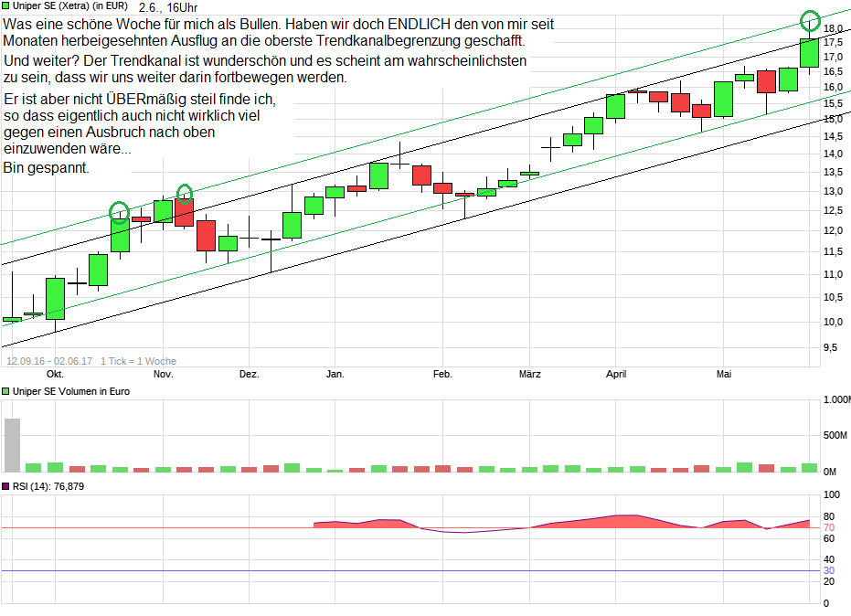851x616 pixels.
Task: Click the 13,0 price axis label
Action: click(x=833, y=191)
